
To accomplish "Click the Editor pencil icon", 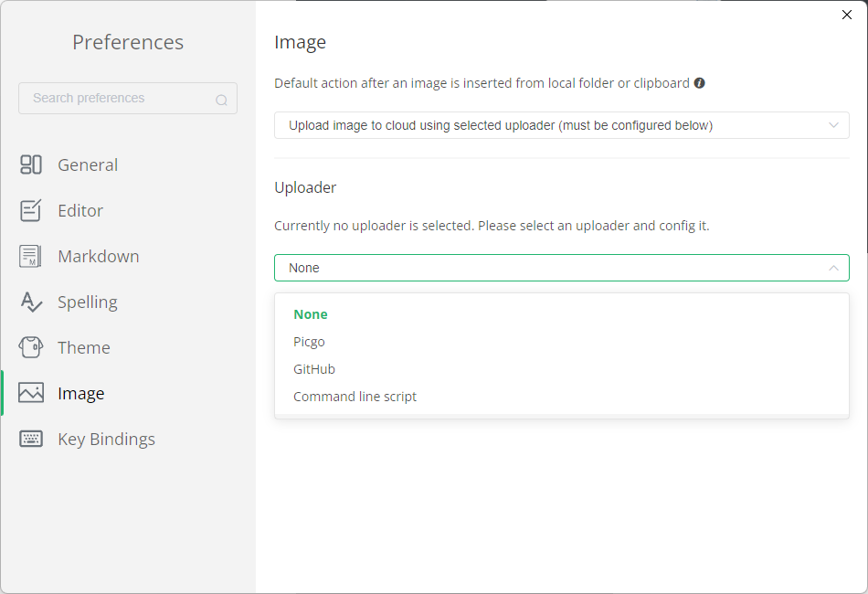I will click(x=31, y=210).
